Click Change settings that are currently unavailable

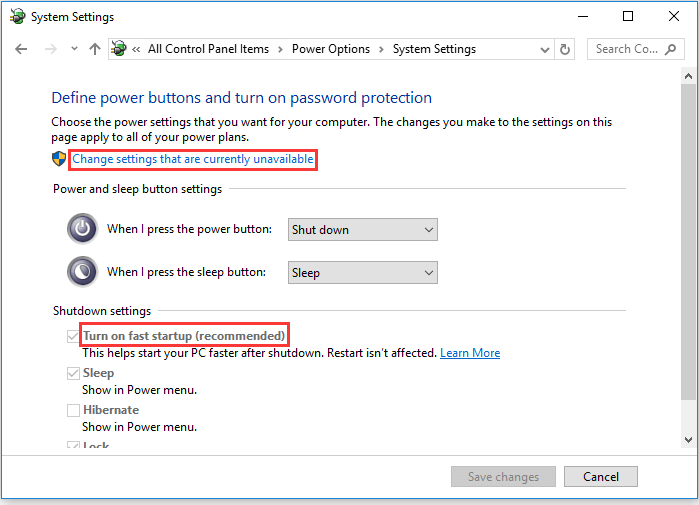(x=193, y=160)
